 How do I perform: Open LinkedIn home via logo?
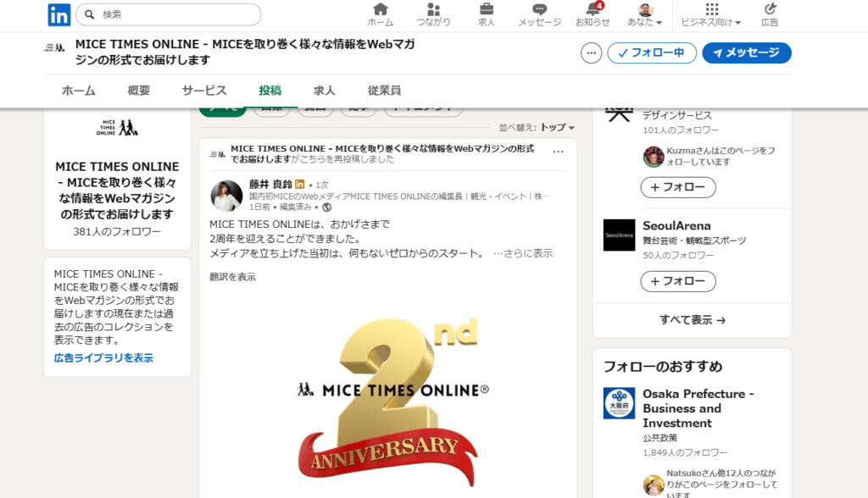coord(58,15)
